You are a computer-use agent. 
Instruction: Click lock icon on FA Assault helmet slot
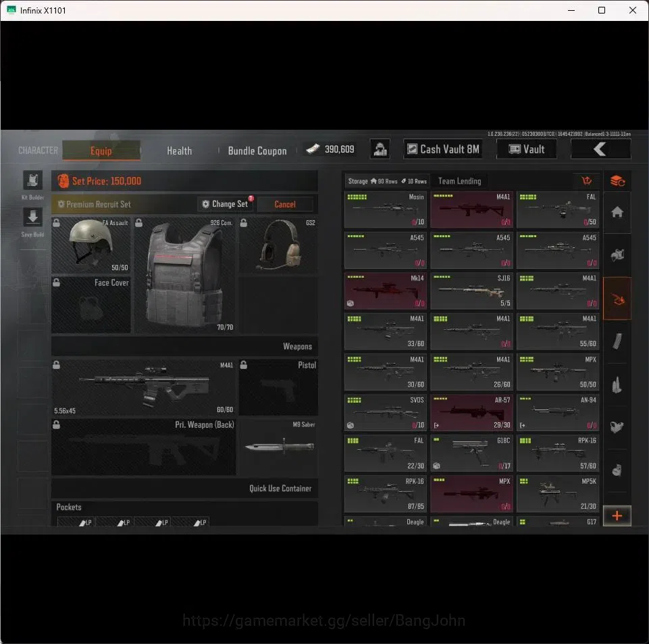point(56,223)
